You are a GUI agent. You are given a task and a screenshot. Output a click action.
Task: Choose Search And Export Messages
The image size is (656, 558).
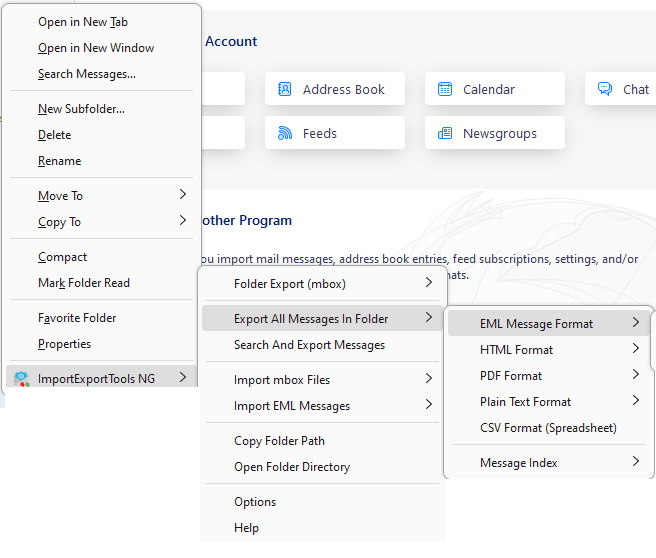coord(322,345)
